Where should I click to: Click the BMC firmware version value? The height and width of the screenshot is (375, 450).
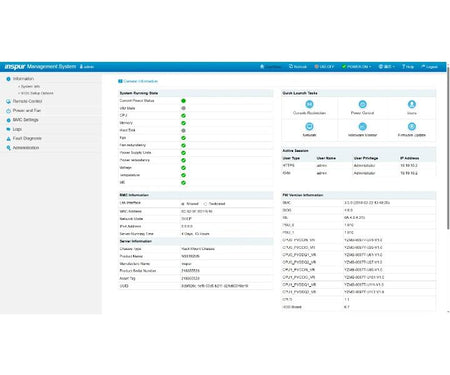tap(367, 203)
